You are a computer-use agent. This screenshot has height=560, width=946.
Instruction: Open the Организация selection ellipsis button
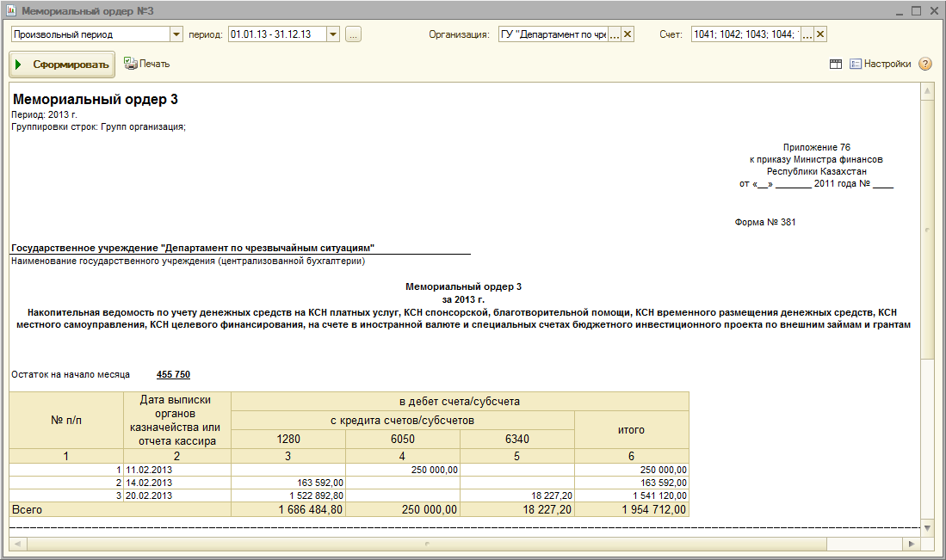pyautogui.click(x=614, y=34)
